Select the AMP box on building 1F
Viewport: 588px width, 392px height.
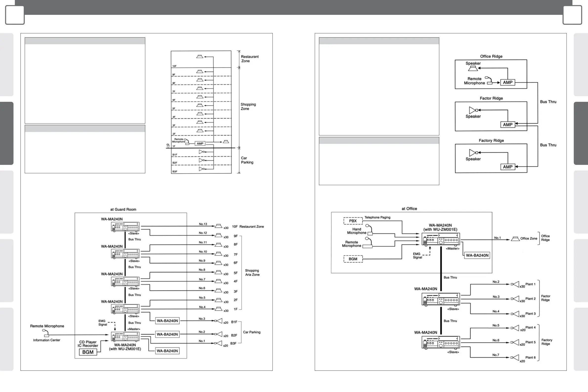[200, 144]
